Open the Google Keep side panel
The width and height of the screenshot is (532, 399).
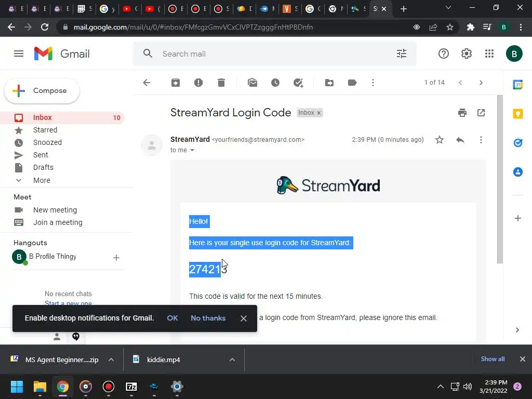tap(518, 114)
